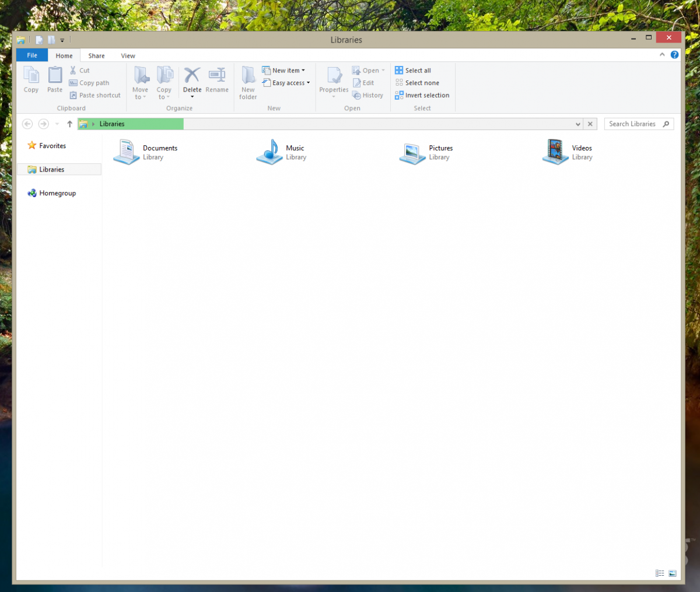Click the quick access Properties icon in title bar
Screen dimensions: 700x592
coord(39,40)
